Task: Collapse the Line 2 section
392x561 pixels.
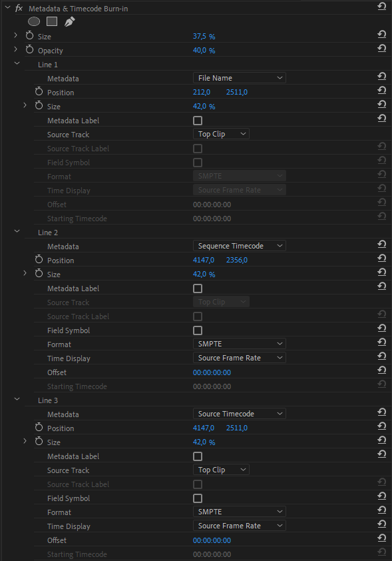Action: pos(17,231)
